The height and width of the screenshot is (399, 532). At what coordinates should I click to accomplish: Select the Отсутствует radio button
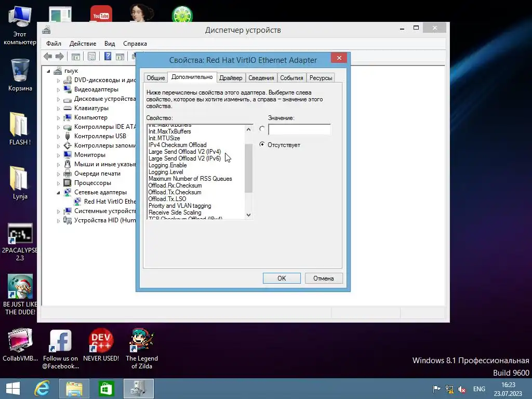point(262,144)
